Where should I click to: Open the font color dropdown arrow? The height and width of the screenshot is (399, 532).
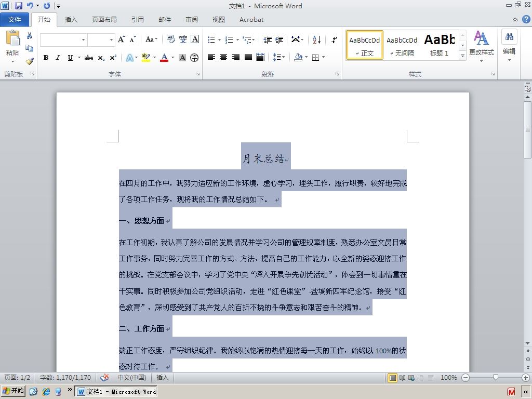172,58
